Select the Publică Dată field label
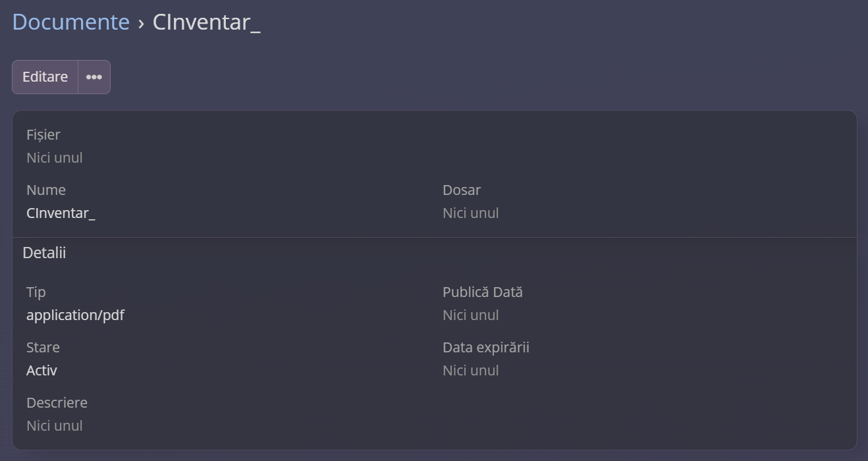Screen dimensions: 868x461 (483, 292)
